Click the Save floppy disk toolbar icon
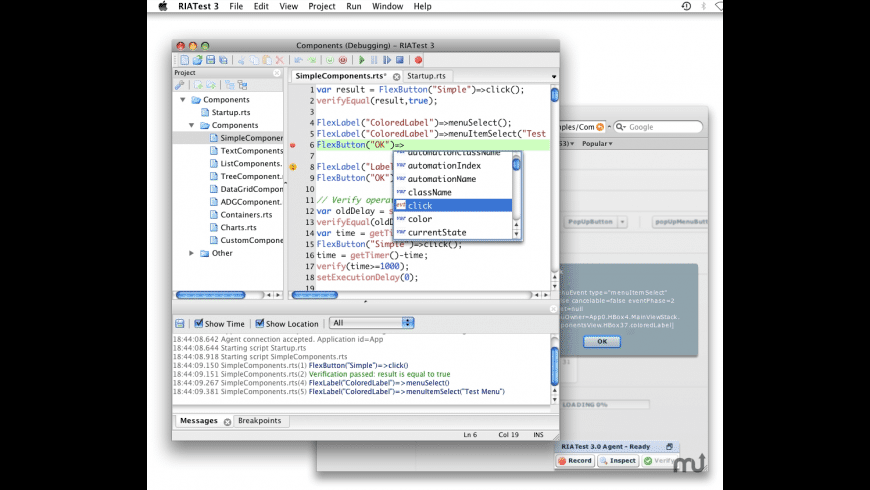 tap(210, 60)
